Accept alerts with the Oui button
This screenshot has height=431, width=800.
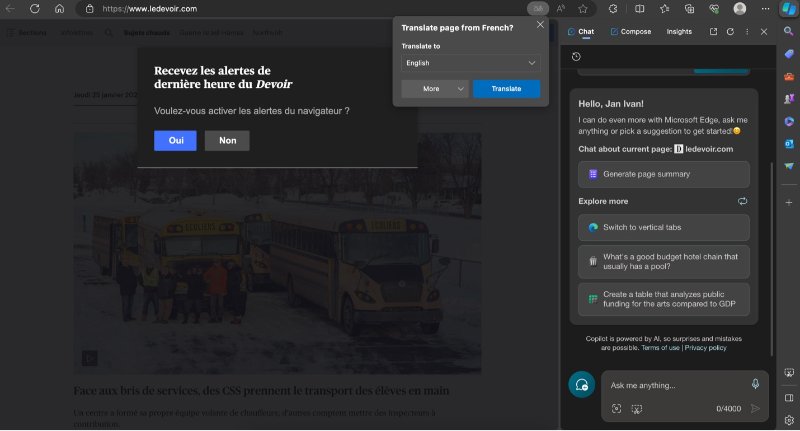coord(175,141)
